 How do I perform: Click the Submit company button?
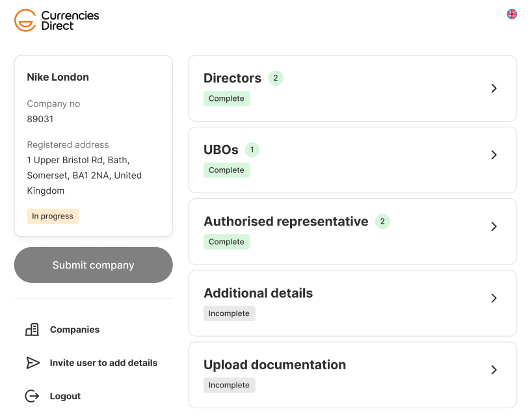[x=93, y=265]
